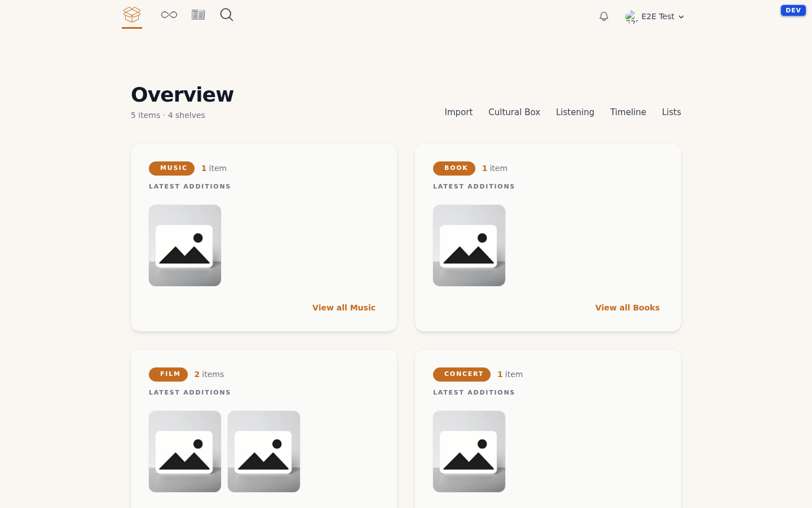Screen dimensions: 812x508
Task: Click the Overview heading
Action: [182, 95]
